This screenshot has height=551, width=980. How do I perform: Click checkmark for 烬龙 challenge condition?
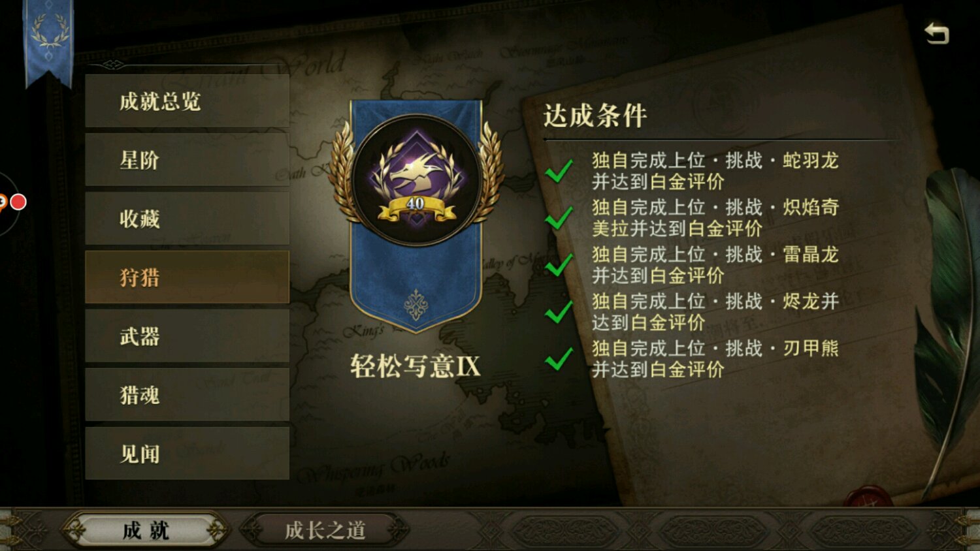point(559,312)
